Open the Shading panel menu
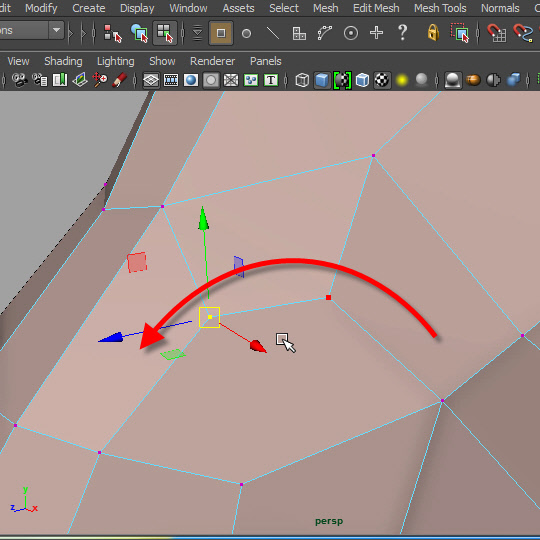The image size is (540, 540). 63,61
